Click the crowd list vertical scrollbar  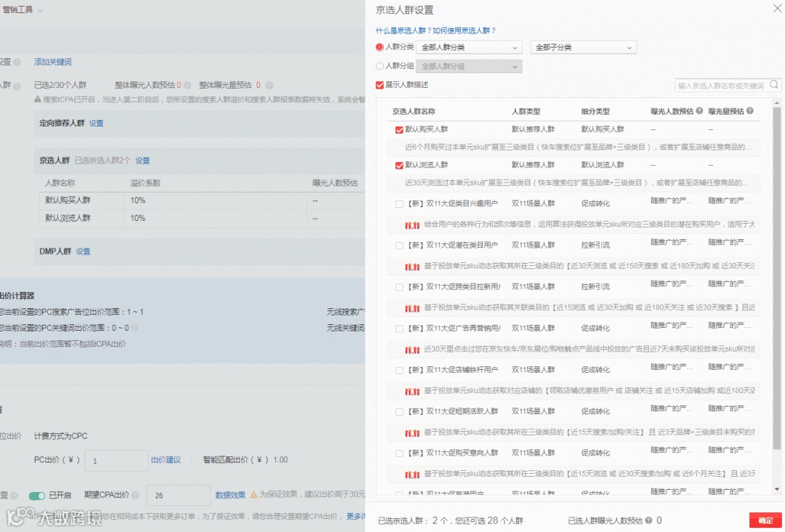[x=777, y=278]
